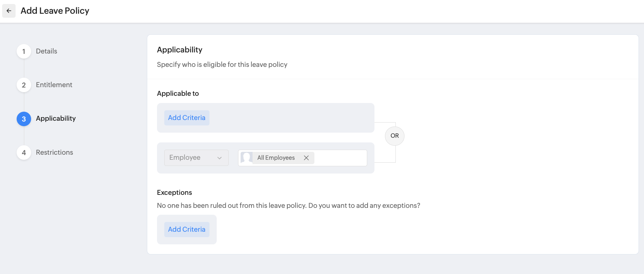Viewport: 644px width, 274px height.
Task: Click the avatar icon in All Employees chip
Action: click(246, 158)
